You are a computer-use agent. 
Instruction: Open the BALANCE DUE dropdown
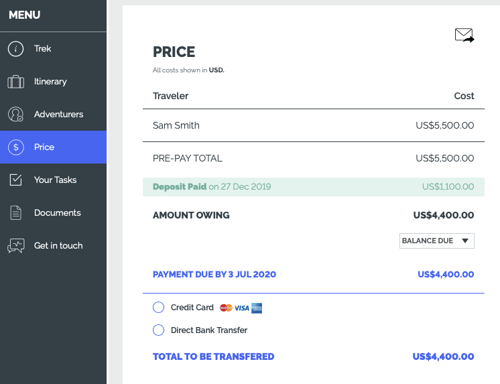click(437, 241)
